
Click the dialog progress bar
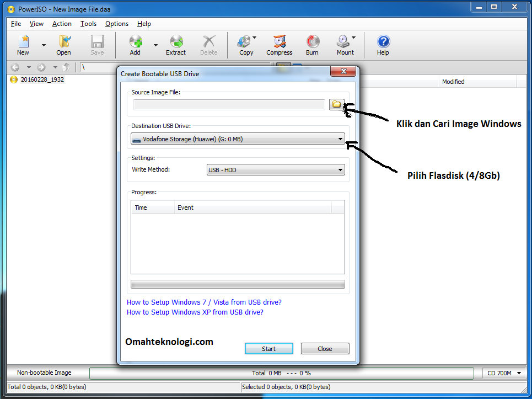(x=238, y=284)
